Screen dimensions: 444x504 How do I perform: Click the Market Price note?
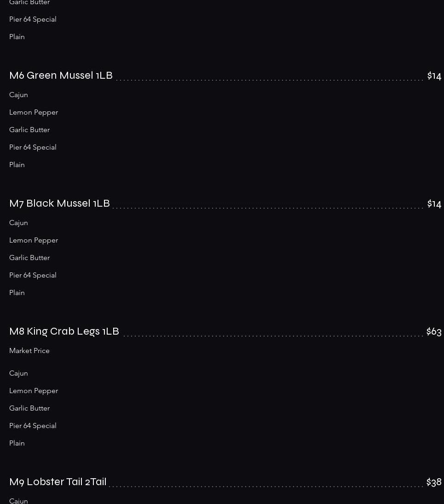29,351
